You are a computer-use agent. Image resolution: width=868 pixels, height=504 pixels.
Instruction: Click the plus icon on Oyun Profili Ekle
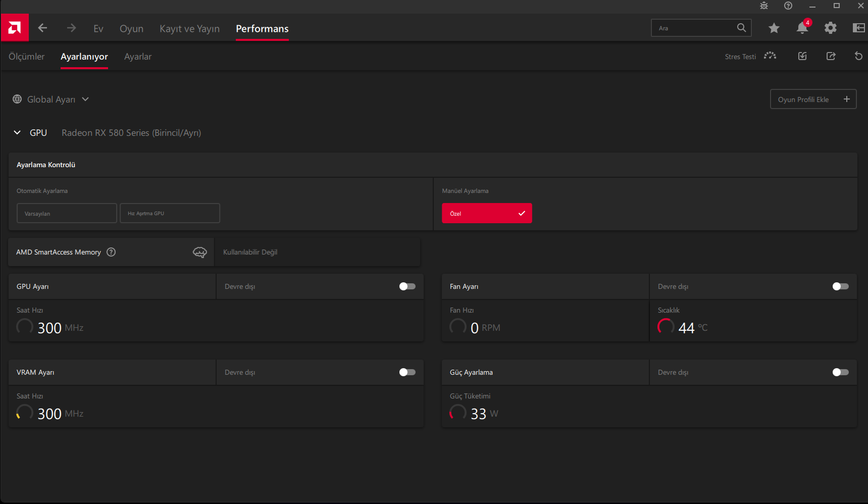pos(847,99)
